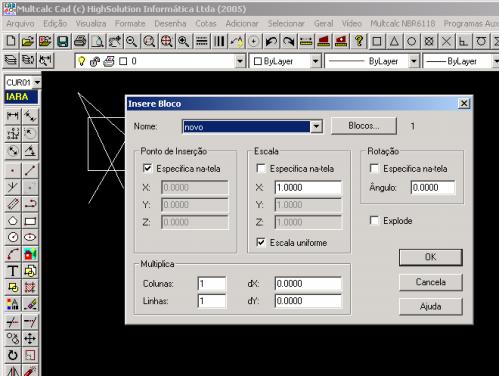Click the dX input field
The width and height of the screenshot is (499, 376).
click(308, 284)
